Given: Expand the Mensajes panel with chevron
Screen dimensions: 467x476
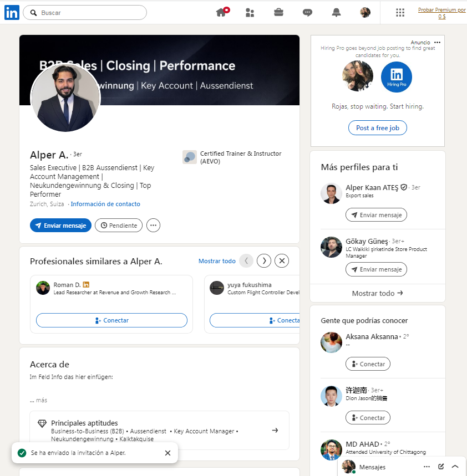Looking at the screenshot, I should pos(455,467).
